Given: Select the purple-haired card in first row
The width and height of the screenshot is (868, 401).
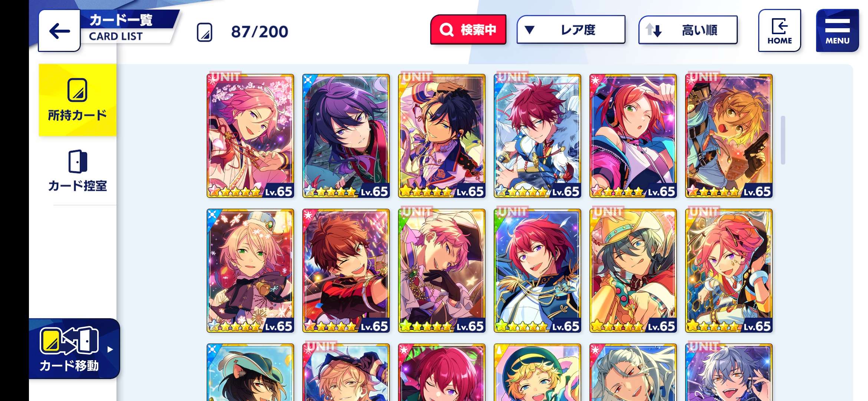Looking at the screenshot, I should 346,136.
